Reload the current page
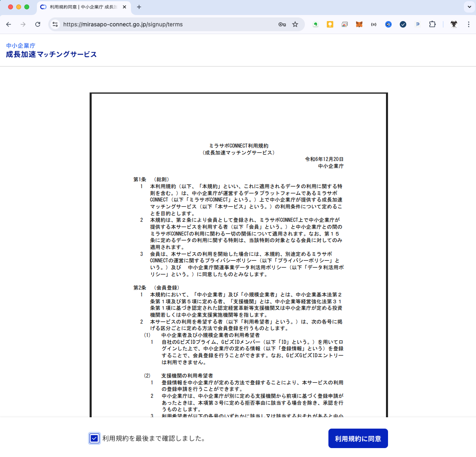Image resolution: width=476 pixels, height=457 pixels. click(38, 24)
